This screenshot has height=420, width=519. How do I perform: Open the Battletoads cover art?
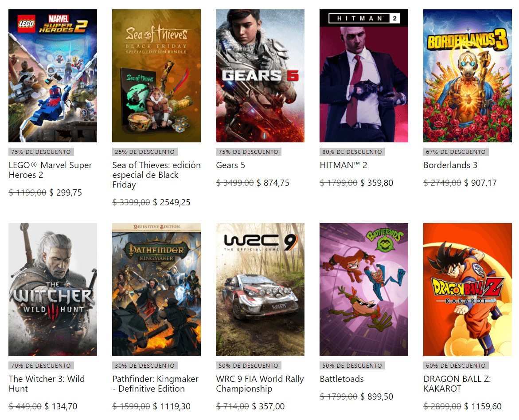364,290
